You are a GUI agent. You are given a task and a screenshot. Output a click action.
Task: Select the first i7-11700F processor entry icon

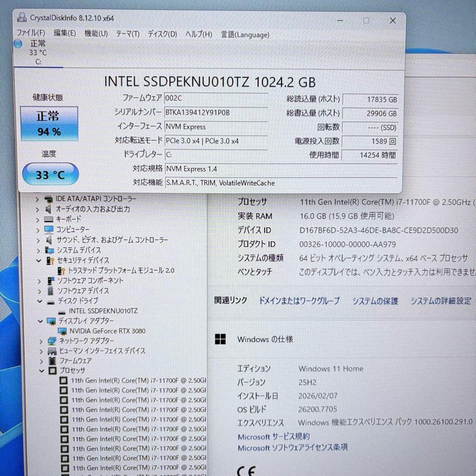coord(63,380)
